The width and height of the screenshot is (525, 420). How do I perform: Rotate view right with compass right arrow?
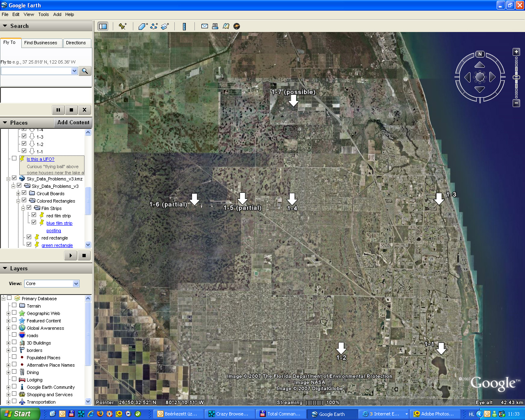[492, 77]
